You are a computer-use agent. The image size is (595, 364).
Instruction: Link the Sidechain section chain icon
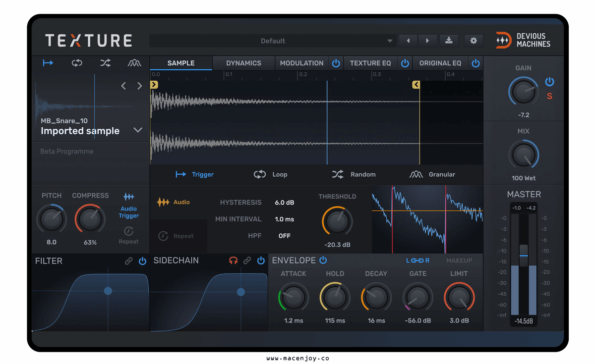(247, 260)
